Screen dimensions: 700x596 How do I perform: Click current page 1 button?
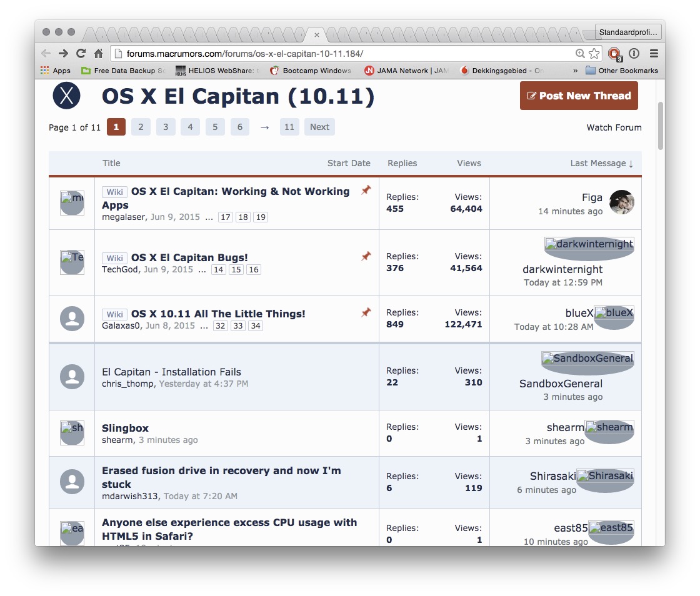click(116, 127)
